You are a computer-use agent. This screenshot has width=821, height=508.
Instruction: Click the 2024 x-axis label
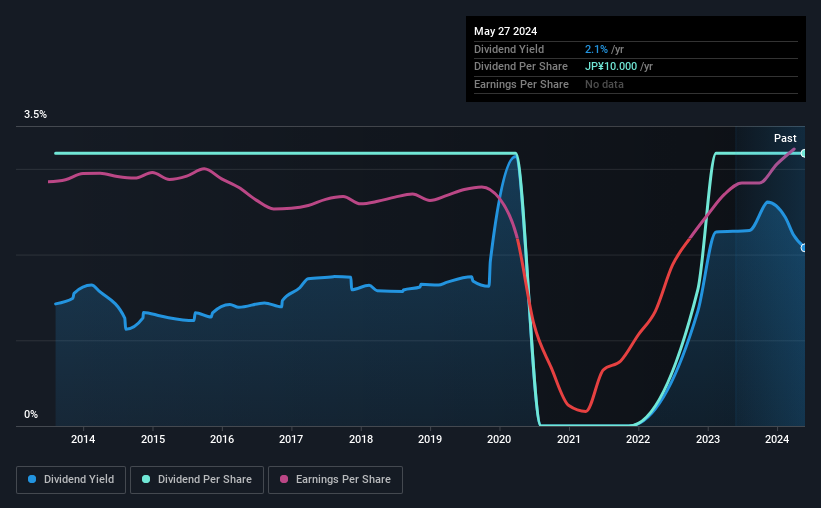[x=776, y=439]
